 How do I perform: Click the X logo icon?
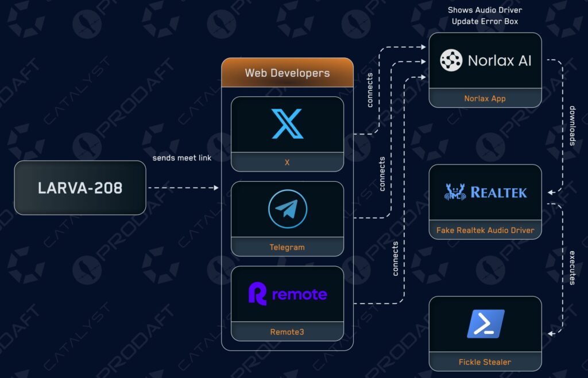point(287,124)
